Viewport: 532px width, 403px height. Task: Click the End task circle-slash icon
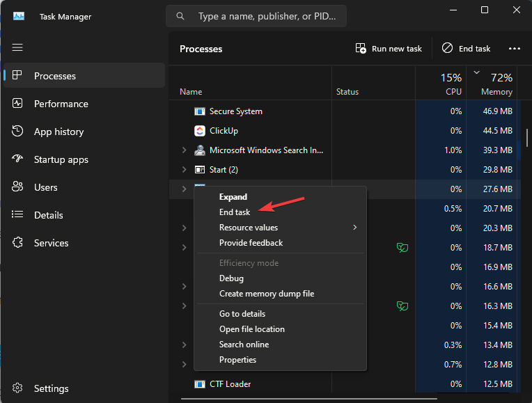tap(447, 48)
